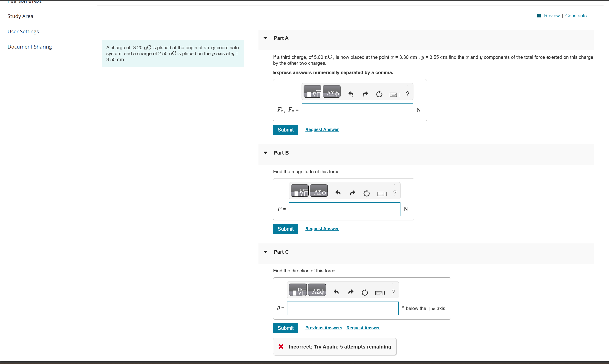The image size is (609, 364).
Task: Click the help question mark in Part B toolbar
Action: point(394,193)
